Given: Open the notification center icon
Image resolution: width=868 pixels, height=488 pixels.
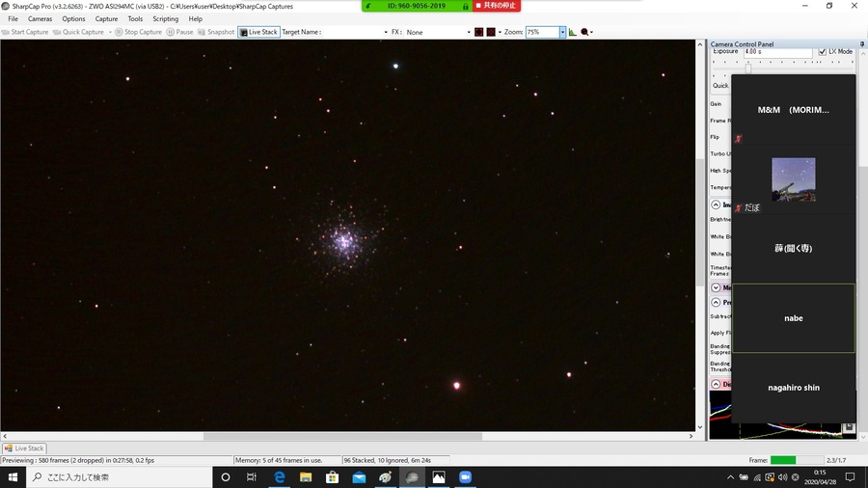Looking at the screenshot, I should point(851,477).
